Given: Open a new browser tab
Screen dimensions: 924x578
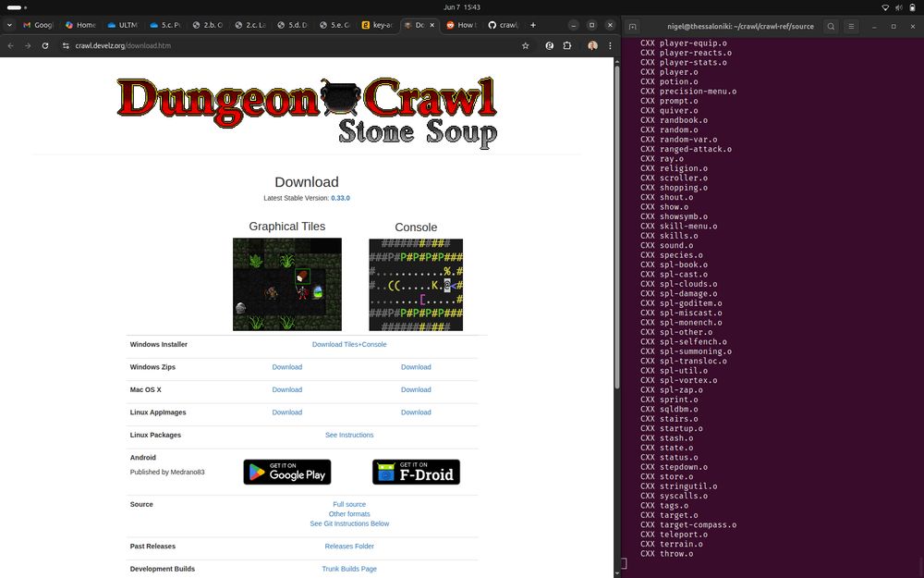Looking at the screenshot, I should point(533,25).
